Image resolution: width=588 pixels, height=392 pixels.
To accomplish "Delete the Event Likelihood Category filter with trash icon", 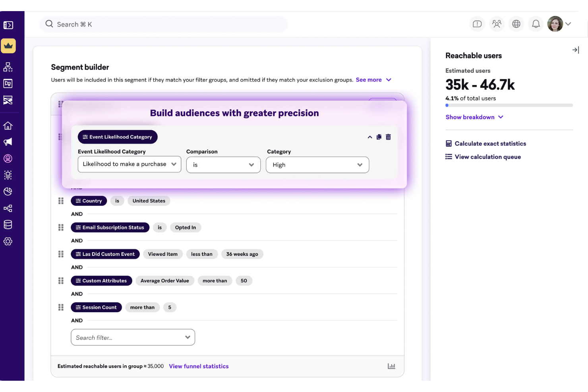I will coord(388,137).
